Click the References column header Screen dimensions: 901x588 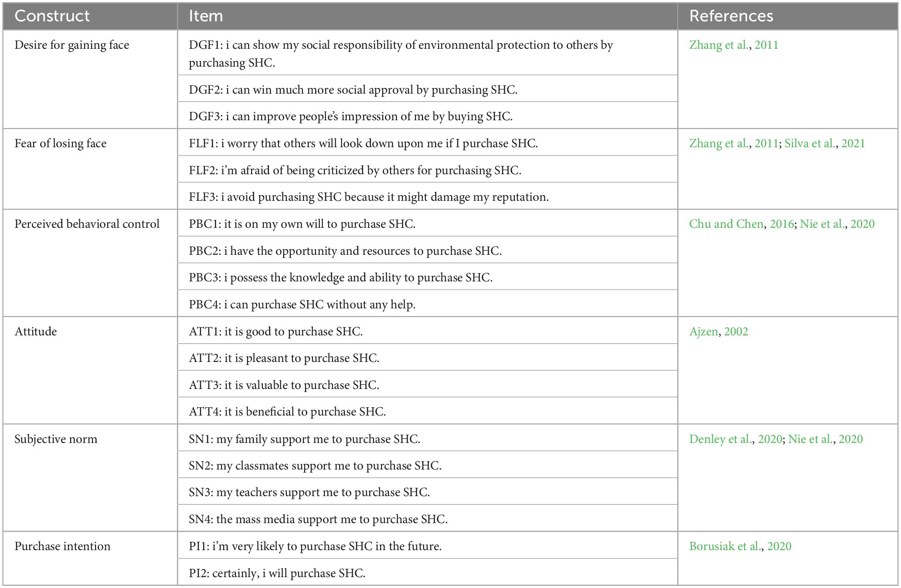(731, 16)
